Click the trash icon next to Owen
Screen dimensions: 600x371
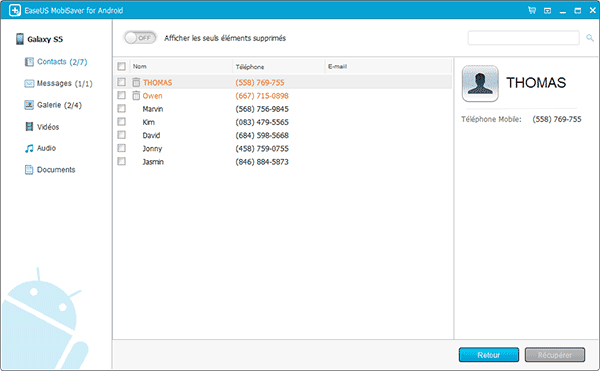coord(136,95)
